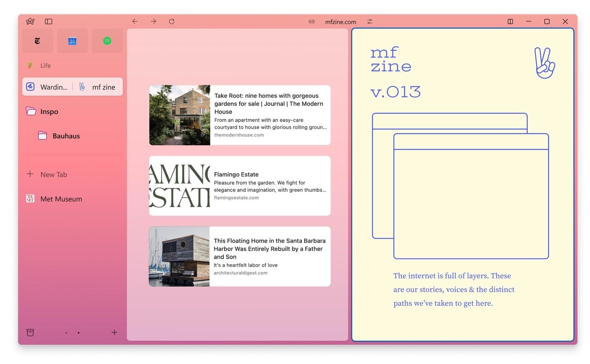Screen dimensions: 590x364
Task: Open the New York Times pinned tab
Action: [x=37, y=41]
